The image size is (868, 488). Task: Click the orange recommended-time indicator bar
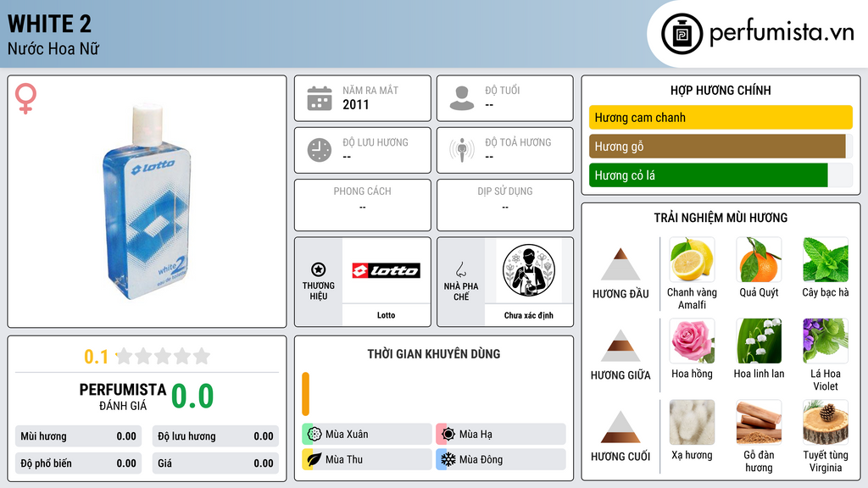coord(305,394)
